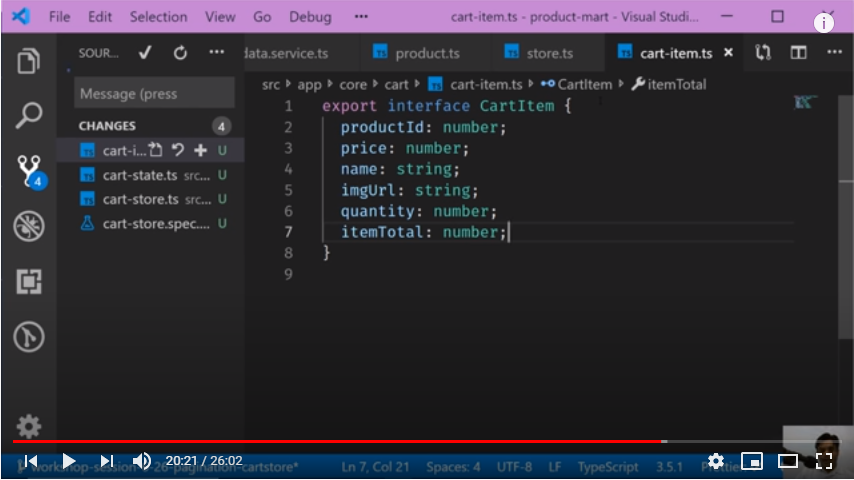
Task: Toggle the split editor layout icon
Action: point(798,52)
